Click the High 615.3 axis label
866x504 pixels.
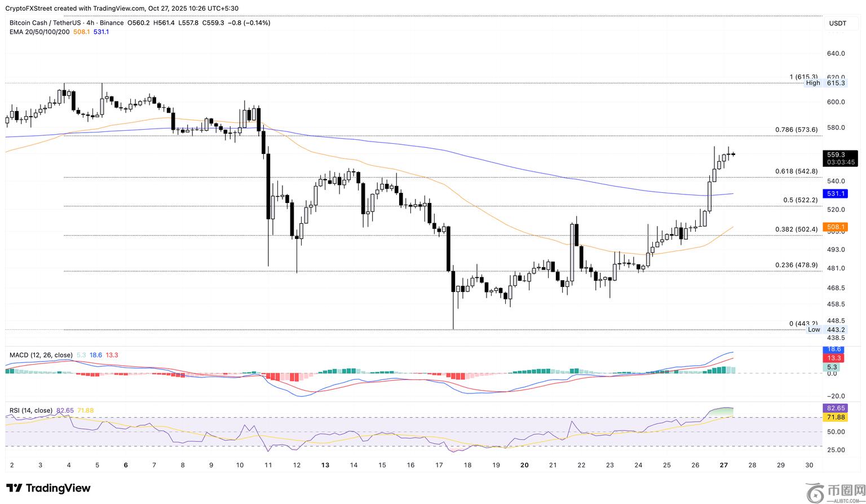(x=826, y=83)
